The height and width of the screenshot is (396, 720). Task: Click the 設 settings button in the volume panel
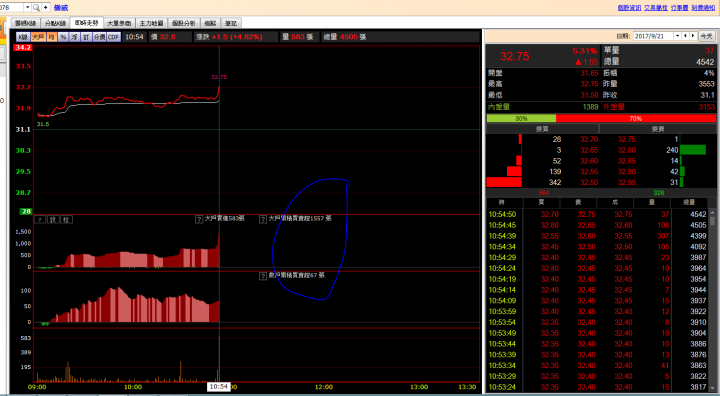click(x=53, y=220)
